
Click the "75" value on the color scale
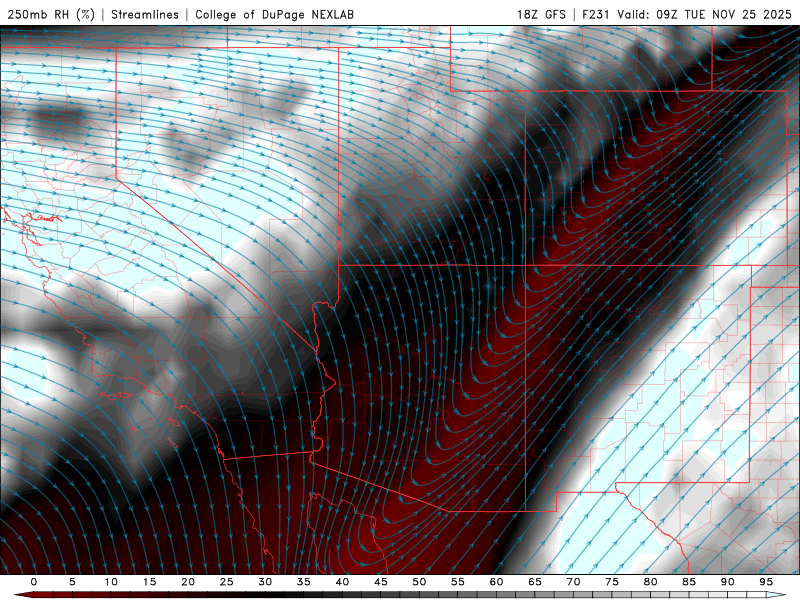click(612, 582)
